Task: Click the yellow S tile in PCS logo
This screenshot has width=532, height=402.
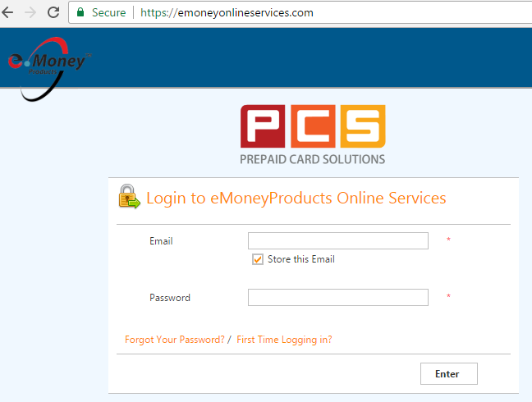Action: [363, 126]
